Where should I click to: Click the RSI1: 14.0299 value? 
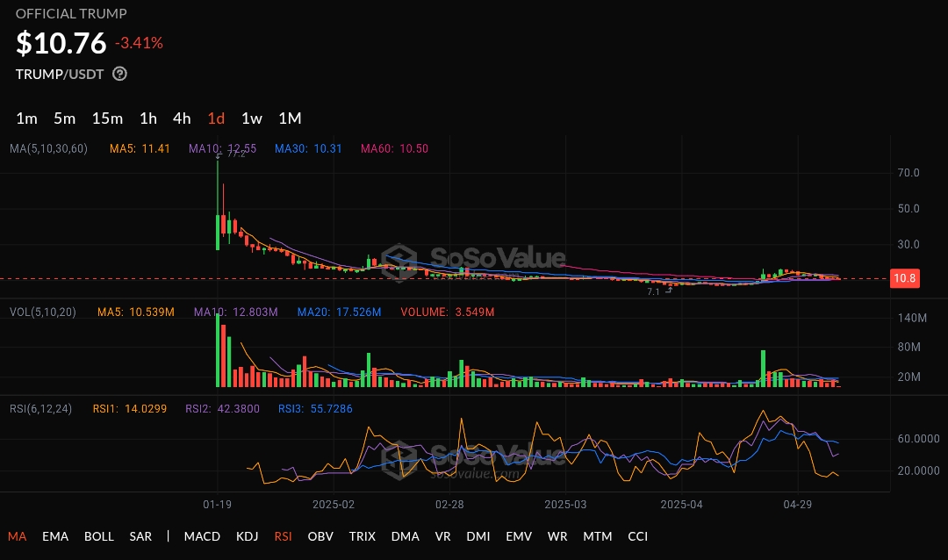pos(129,409)
